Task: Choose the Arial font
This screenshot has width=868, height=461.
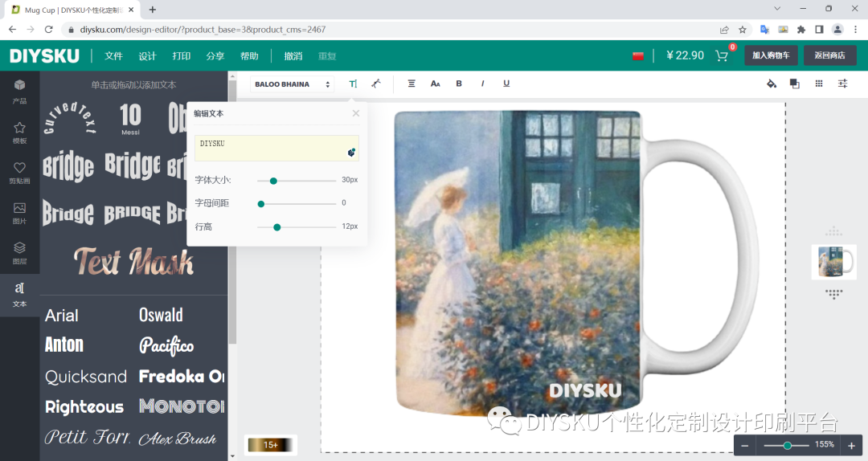Action: tap(61, 316)
